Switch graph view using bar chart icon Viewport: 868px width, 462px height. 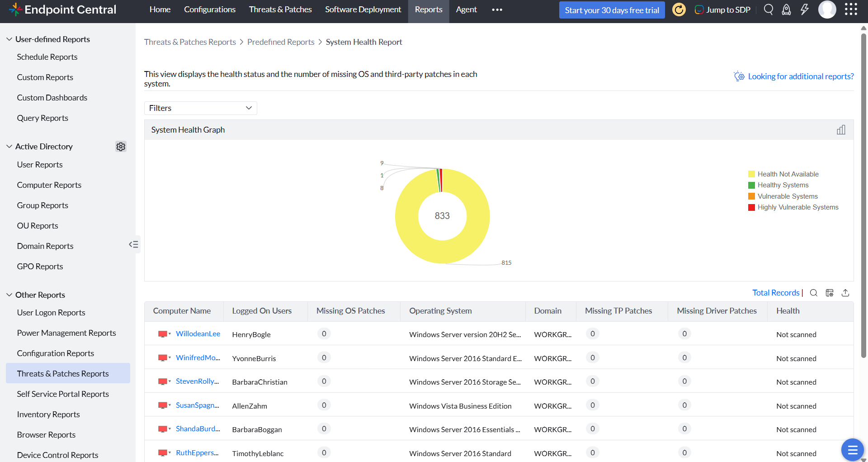(x=841, y=130)
